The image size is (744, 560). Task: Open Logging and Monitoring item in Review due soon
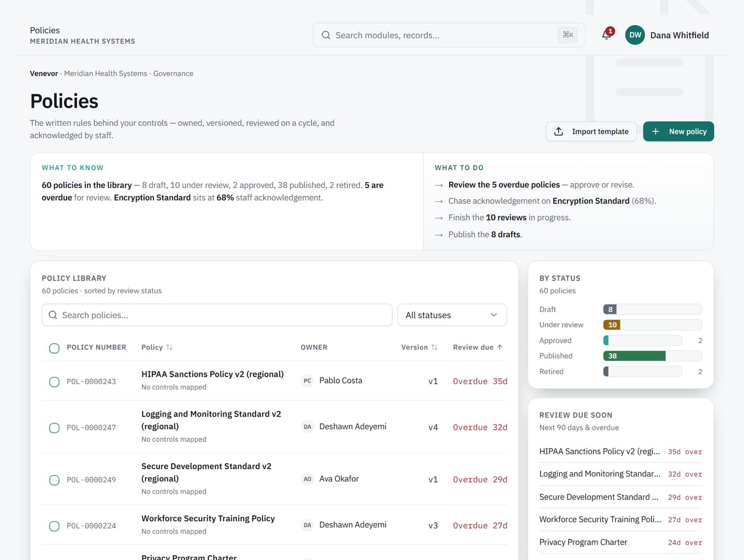620,474
